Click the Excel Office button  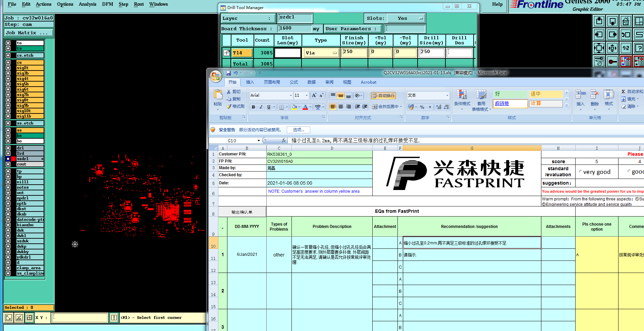pyautogui.click(x=216, y=76)
